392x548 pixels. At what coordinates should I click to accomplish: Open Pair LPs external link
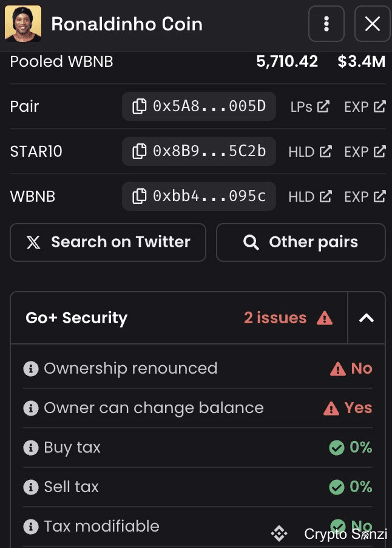coord(309,107)
